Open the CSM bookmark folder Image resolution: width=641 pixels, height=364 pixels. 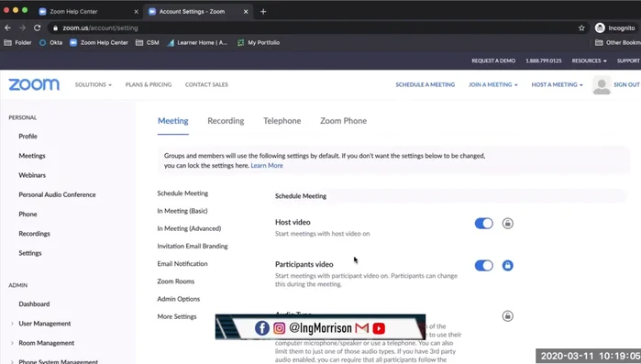point(147,42)
